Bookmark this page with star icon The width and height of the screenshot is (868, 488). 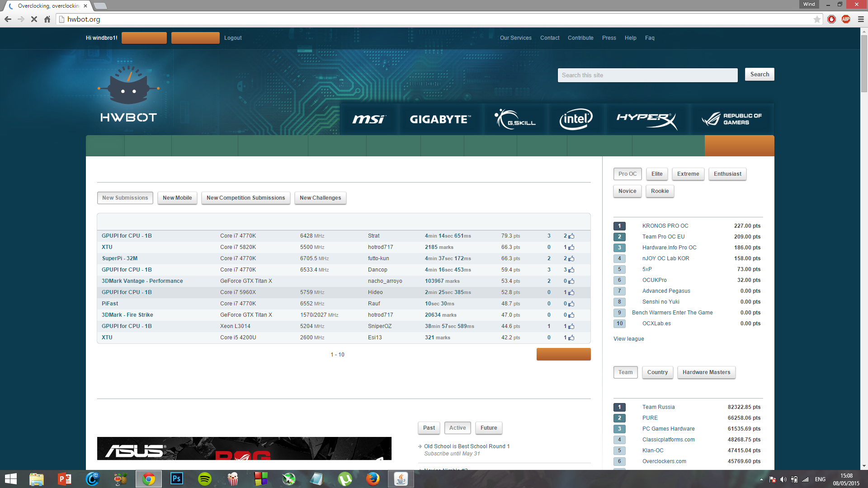(817, 19)
